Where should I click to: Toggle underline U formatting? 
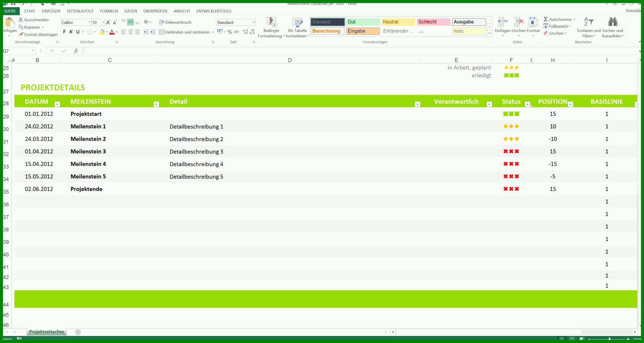[78, 32]
